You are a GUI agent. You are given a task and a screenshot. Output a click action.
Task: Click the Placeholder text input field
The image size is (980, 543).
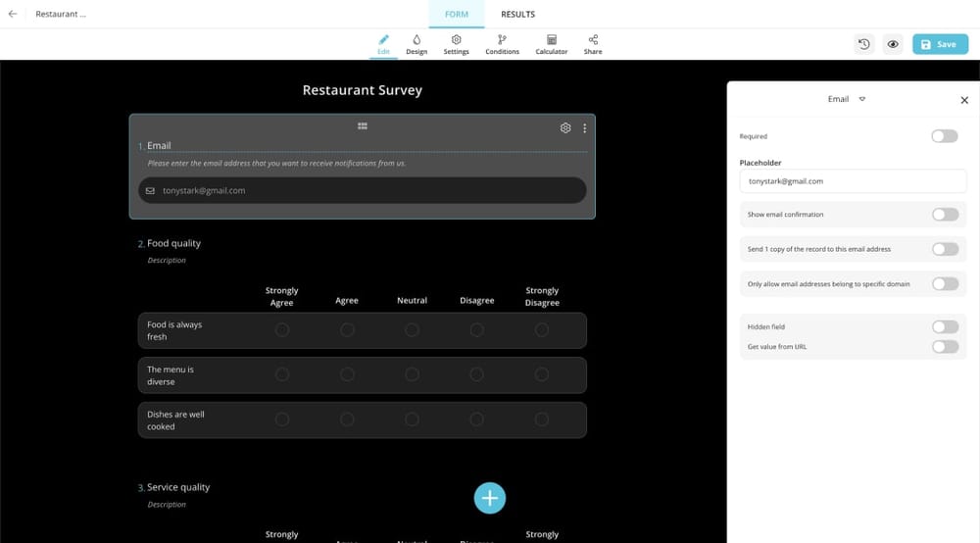(853, 181)
